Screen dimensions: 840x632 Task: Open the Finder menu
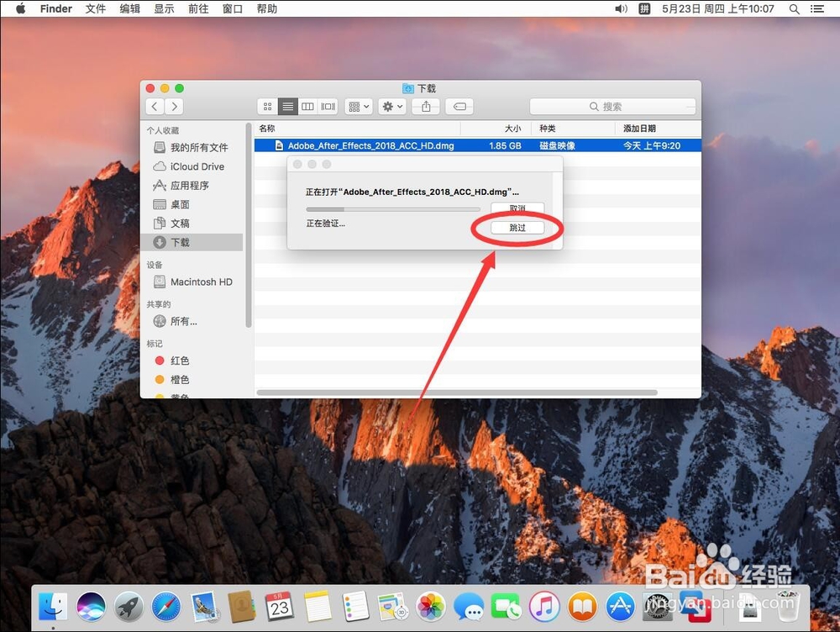[55, 8]
